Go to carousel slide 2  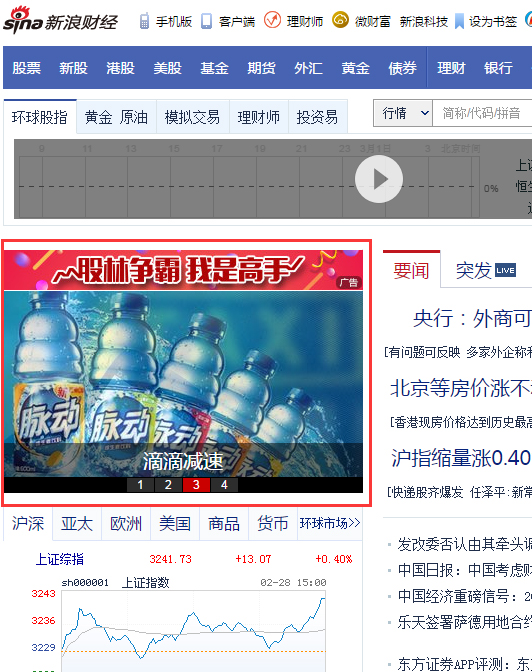168,485
